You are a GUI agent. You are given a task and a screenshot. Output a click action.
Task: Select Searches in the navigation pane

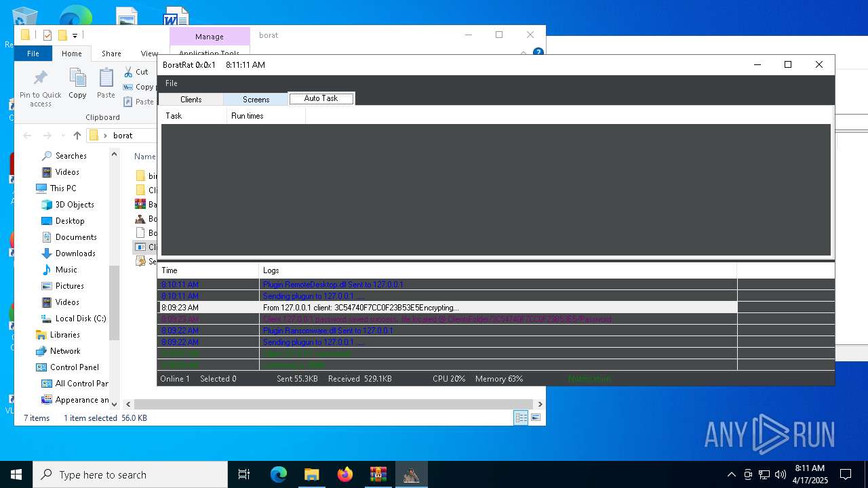pos(71,156)
